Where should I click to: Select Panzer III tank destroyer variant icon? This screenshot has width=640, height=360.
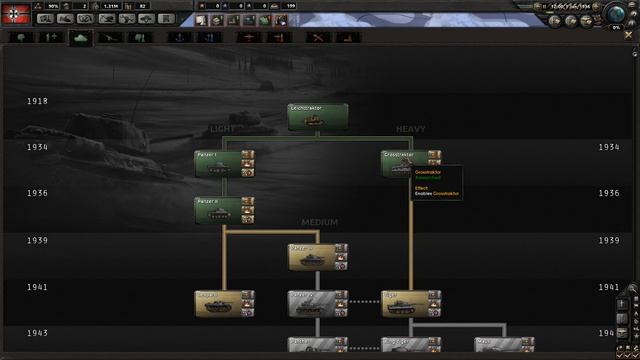click(x=341, y=248)
